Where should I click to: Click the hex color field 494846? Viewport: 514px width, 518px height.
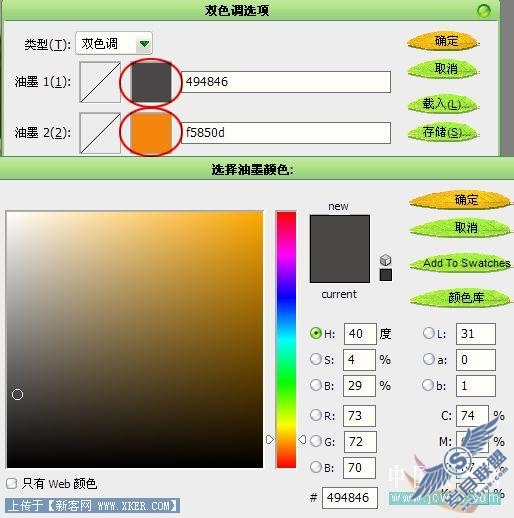click(x=350, y=498)
